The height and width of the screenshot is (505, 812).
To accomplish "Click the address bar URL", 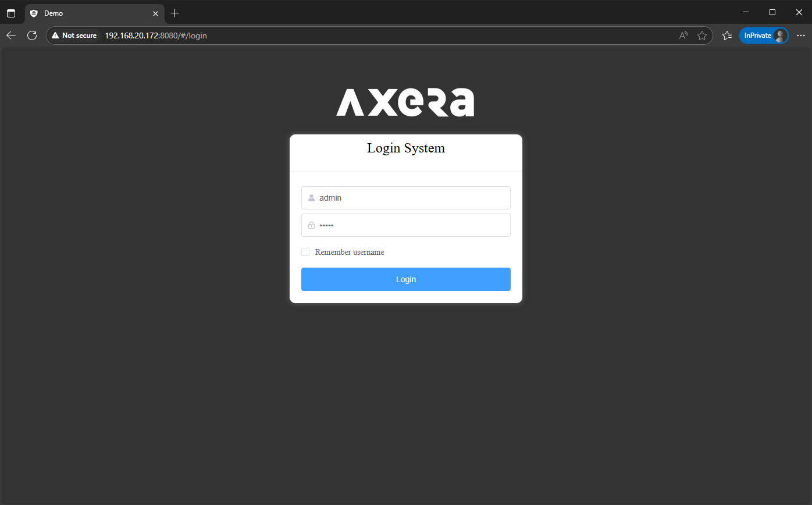I will [156, 35].
